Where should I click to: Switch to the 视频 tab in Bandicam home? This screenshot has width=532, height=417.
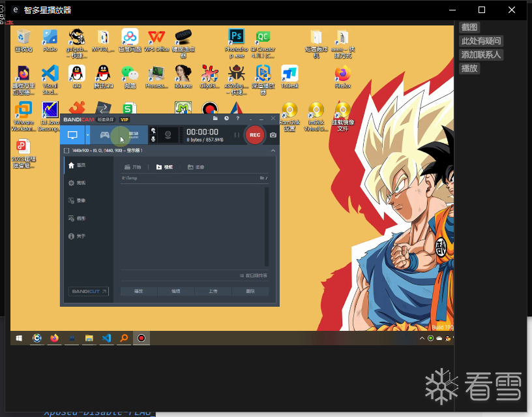point(164,167)
